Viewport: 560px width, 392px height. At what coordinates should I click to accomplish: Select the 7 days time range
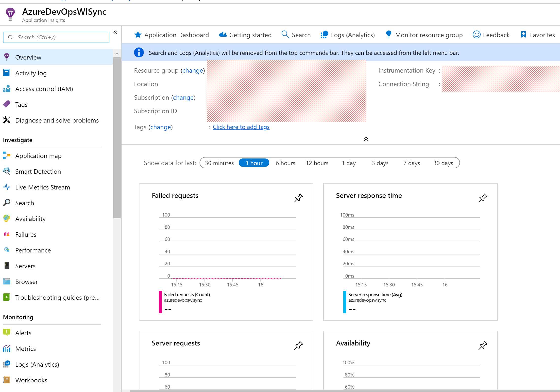[x=411, y=163]
